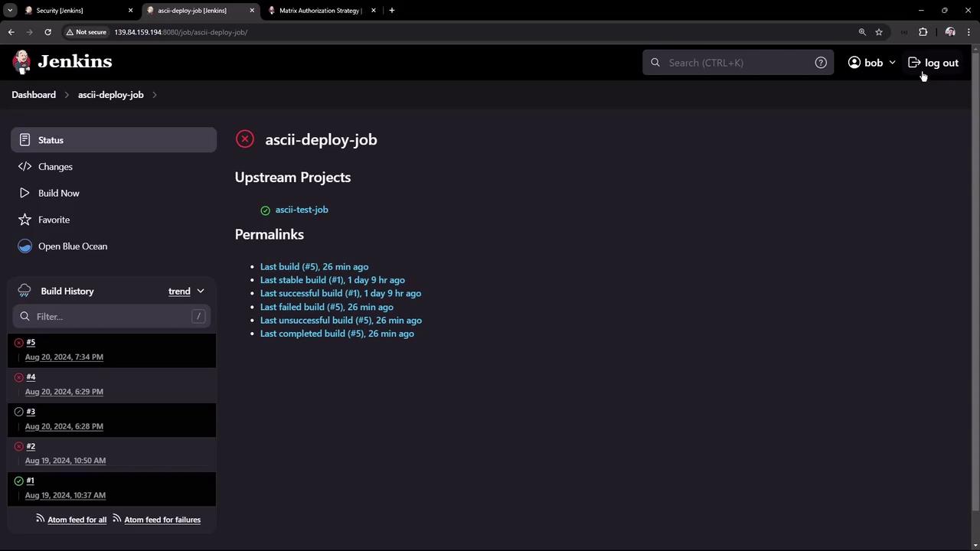
Task: Focus the Build History filter field
Action: coord(111,317)
